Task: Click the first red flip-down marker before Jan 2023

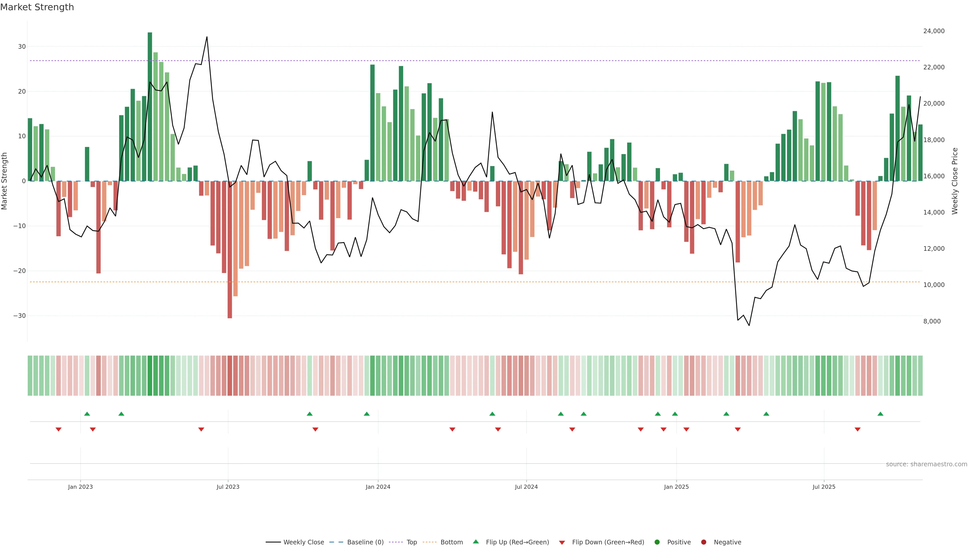Action: click(x=59, y=429)
